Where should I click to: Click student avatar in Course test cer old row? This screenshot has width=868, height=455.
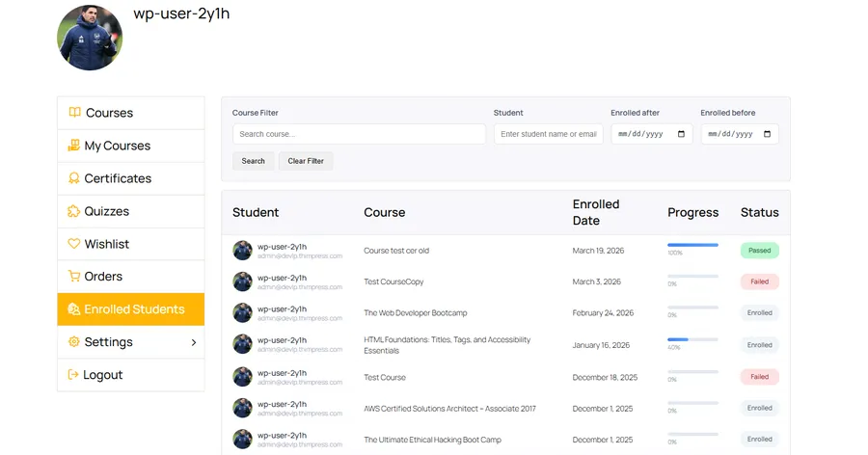point(242,251)
